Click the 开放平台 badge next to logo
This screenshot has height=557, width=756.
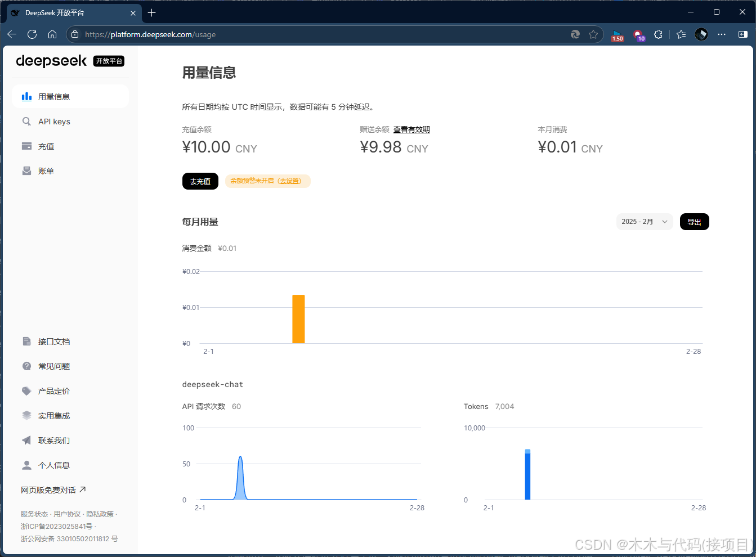point(109,61)
